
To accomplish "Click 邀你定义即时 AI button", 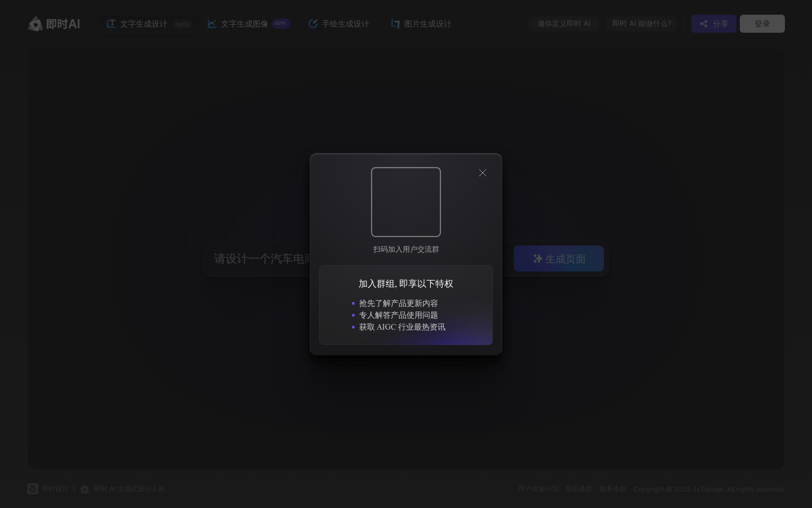I will [x=564, y=24].
